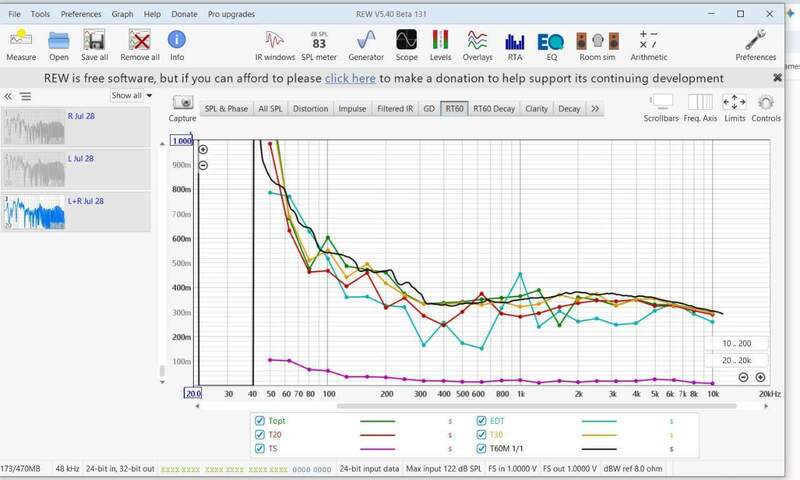Show more graph tabs via chevron
The image size is (800, 480).
click(595, 109)
